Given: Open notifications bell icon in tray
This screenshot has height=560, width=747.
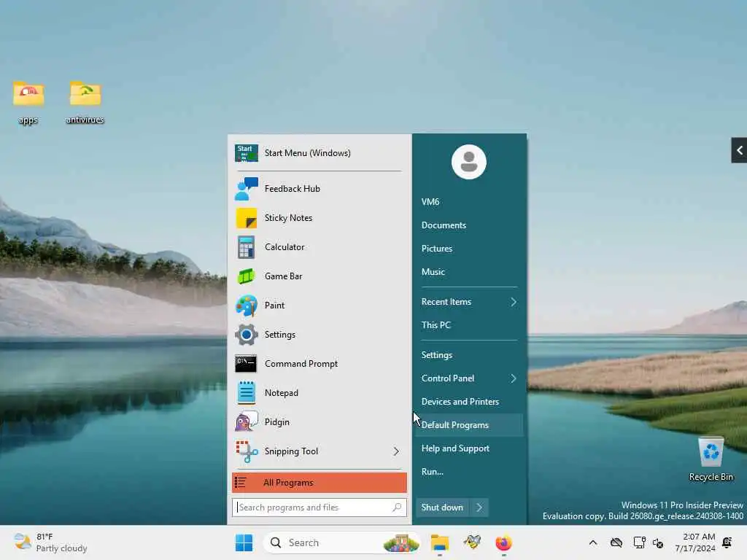Looking at the screenshot, I should (727, 542).
